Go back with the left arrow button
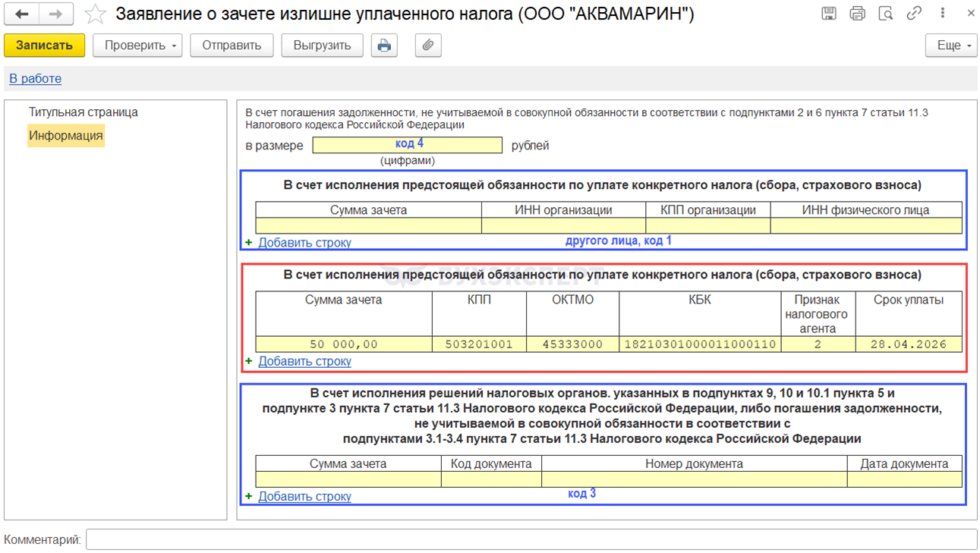Viewport: 980px width, 553px height. [x=22, y=14]
